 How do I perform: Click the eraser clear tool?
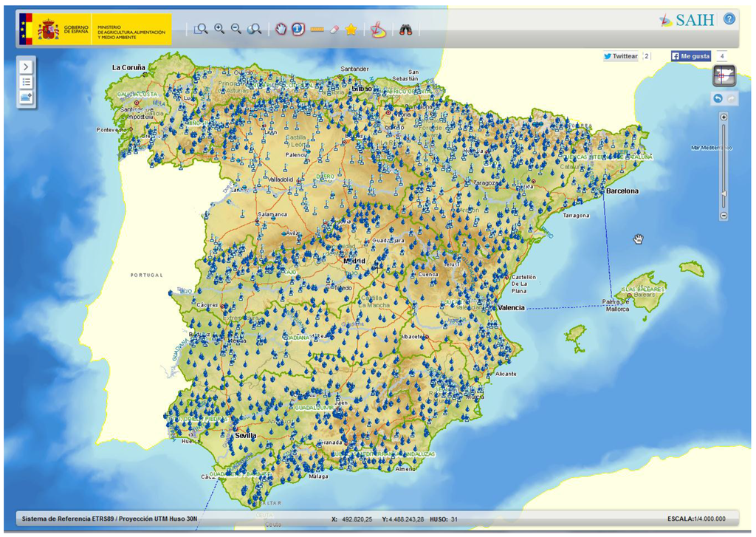[x=334, y=30]
